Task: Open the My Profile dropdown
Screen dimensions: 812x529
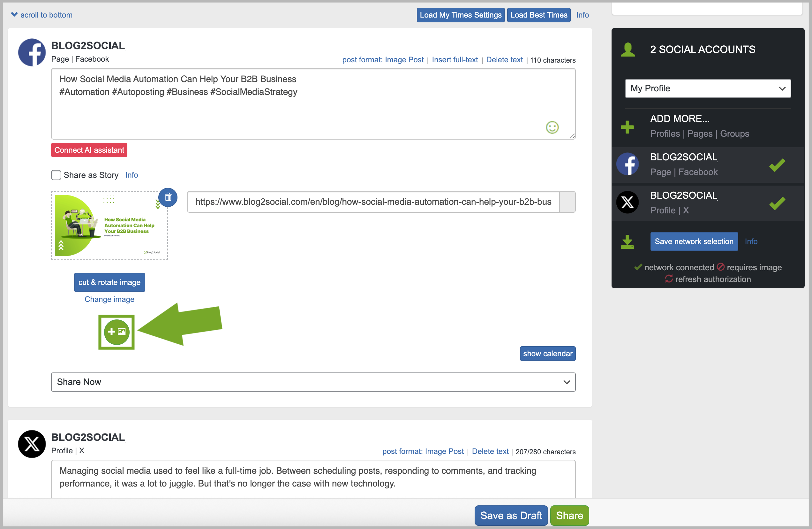Action: [708, 88]
